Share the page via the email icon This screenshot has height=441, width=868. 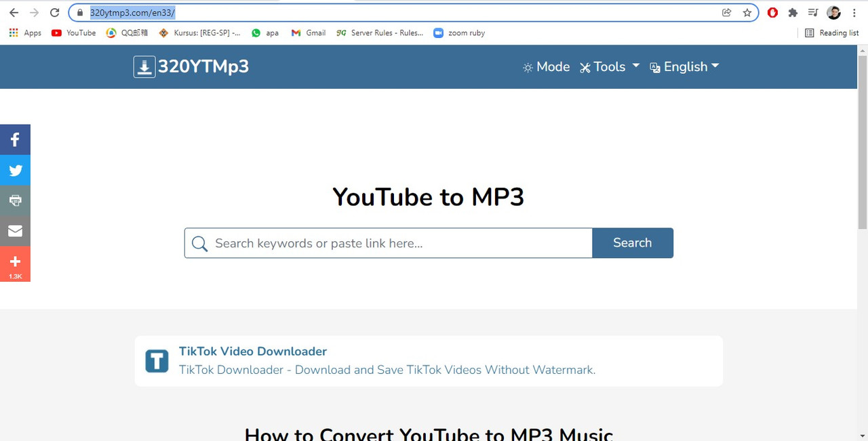[x=15, y=231]
